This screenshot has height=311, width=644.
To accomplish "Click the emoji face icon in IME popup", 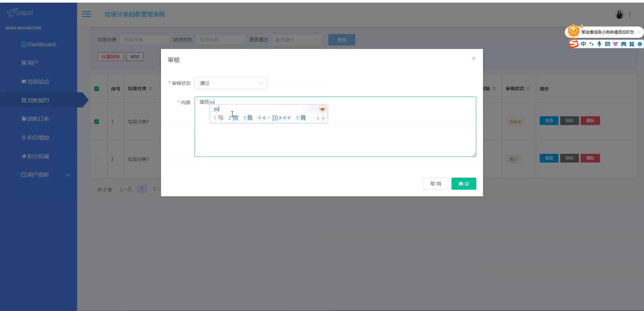I will [322, 109].
